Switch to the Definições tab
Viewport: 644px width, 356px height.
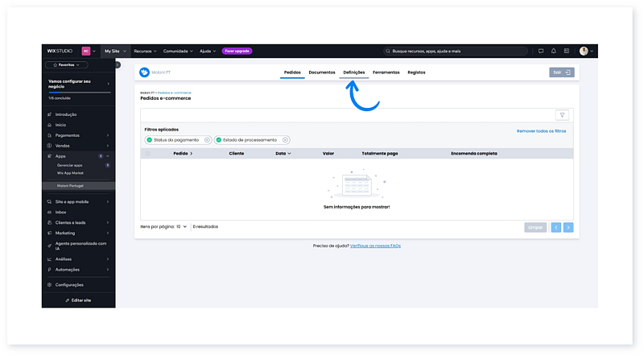(x=353, y=72)
